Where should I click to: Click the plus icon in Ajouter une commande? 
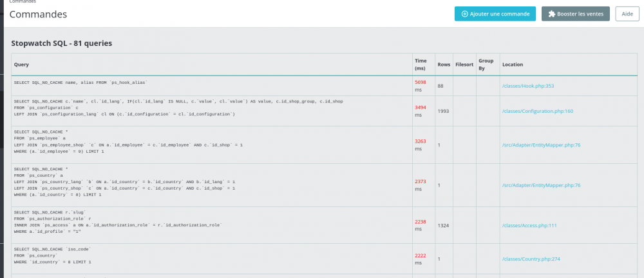pyautogui.click(x=465, y=14)
